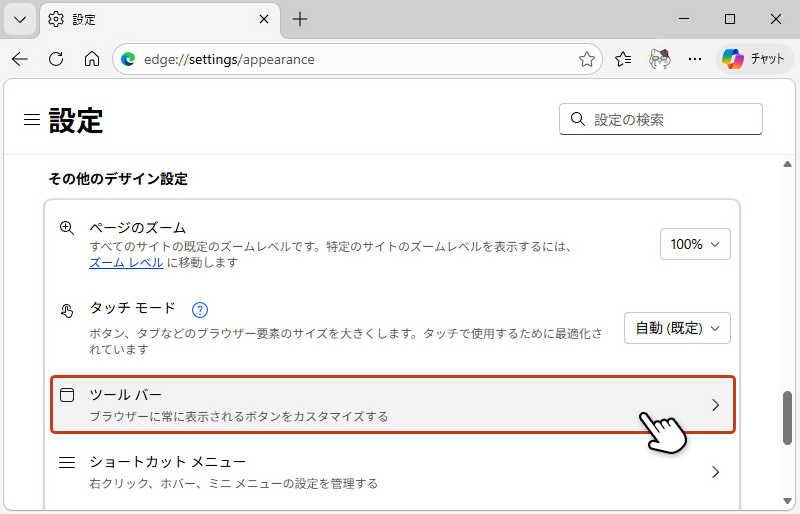Open Copilot チャット button
The height and width of the screenshot is (514, 800).
[x=754, y=59]
